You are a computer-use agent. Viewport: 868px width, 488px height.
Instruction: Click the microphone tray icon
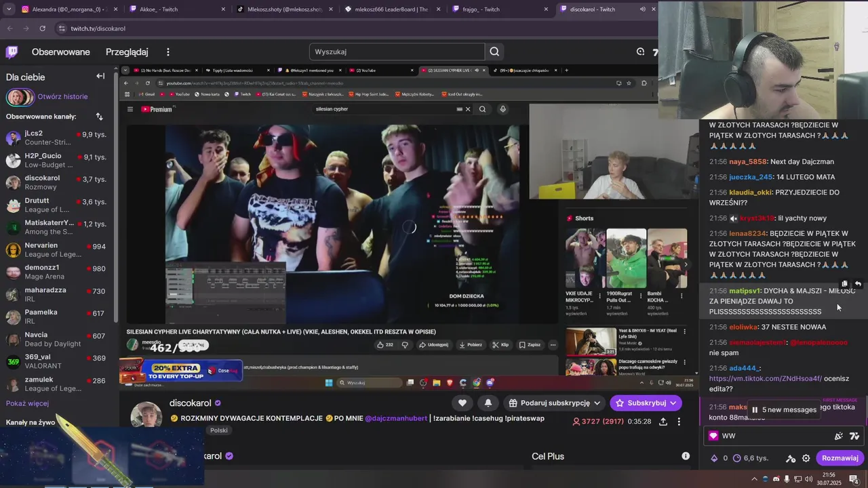coord(787,479)
